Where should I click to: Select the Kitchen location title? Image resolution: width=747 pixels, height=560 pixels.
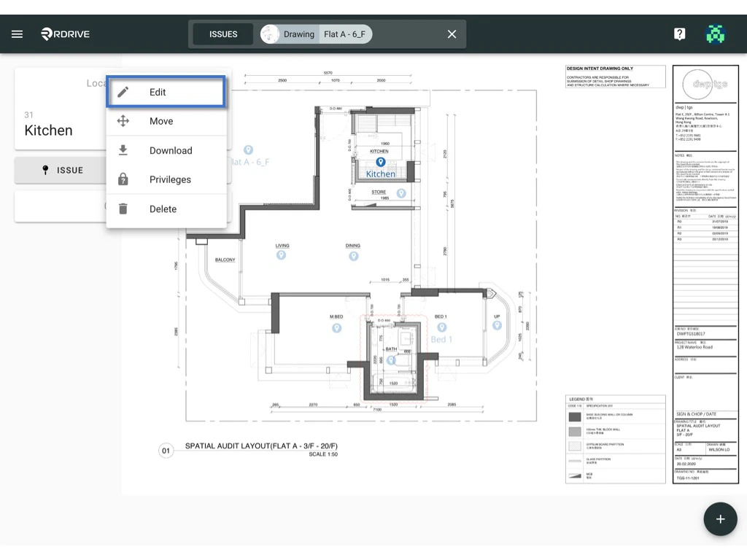coord(49,131)
